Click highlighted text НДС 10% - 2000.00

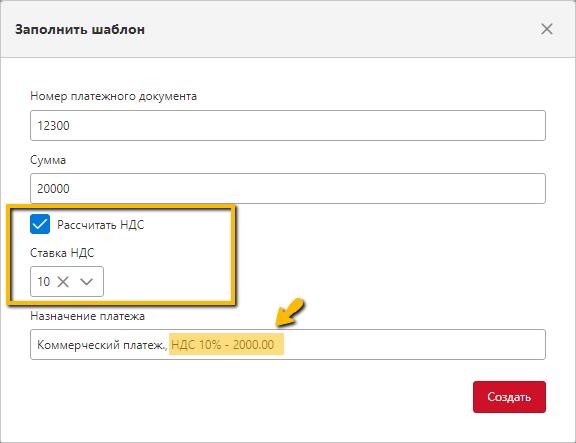point(223,345)
